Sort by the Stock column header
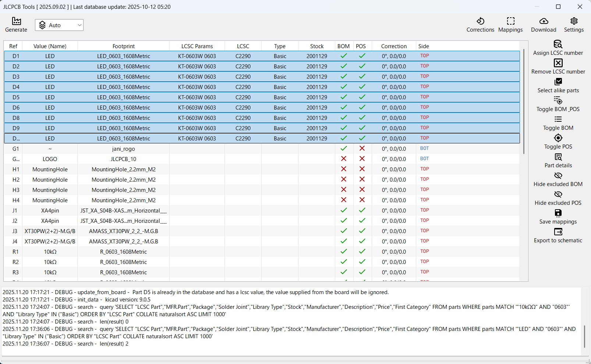The height and width of the screenshot is (364, 591). [317, 46]
